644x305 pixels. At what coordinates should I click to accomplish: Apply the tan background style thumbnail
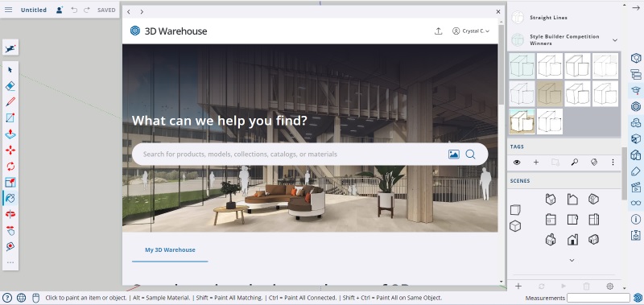click(x=550, y=93)
